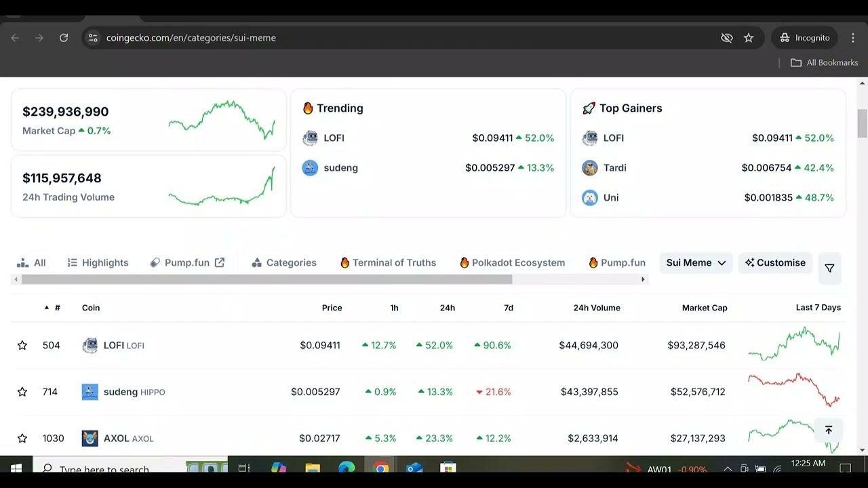Viewport: 868px width, 488px height.
Task: Open sudeng HIPPO coin in the table
Action: click(134, 392)
